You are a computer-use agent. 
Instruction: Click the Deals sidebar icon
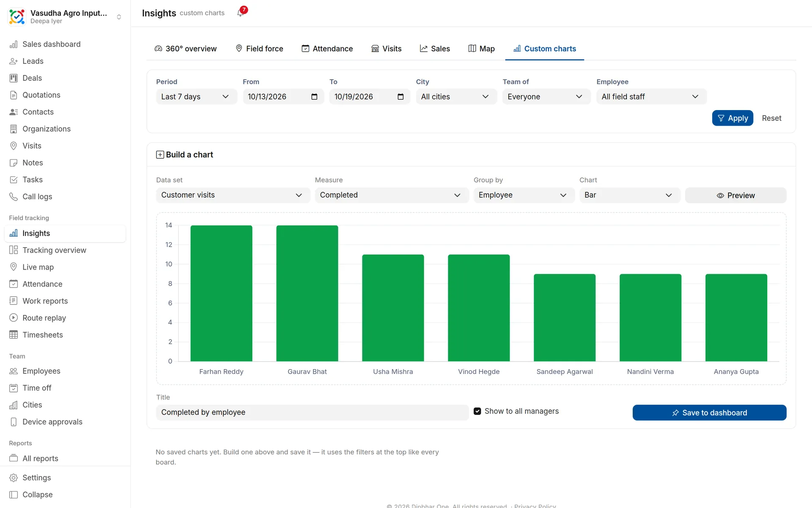click(x=14, y=78)
